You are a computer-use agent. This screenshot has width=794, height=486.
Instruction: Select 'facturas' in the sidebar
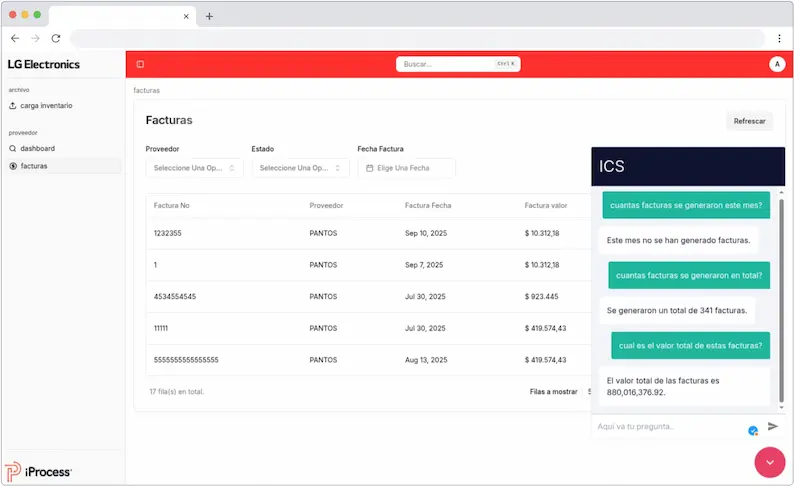(34, 166)
